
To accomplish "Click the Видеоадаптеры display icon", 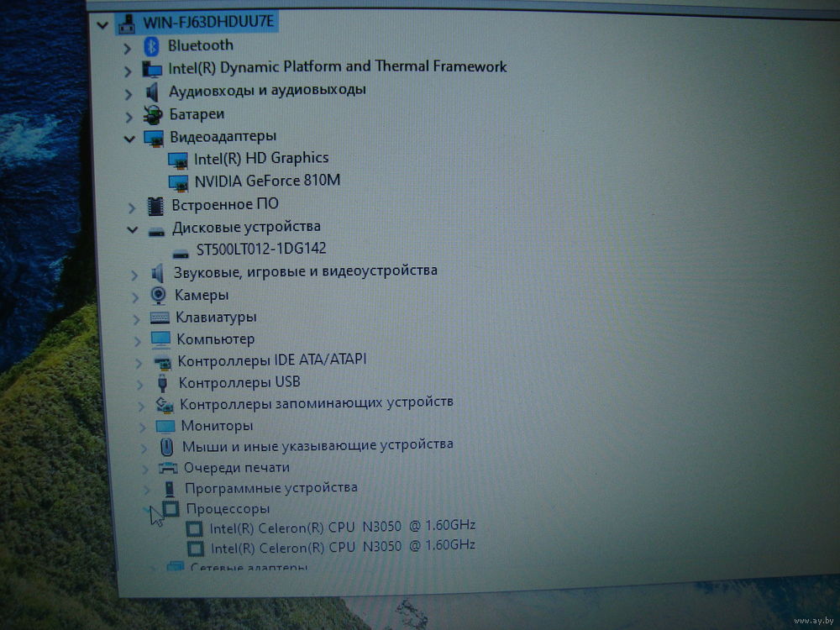I will pyautogui.click(x=154, y=139).
